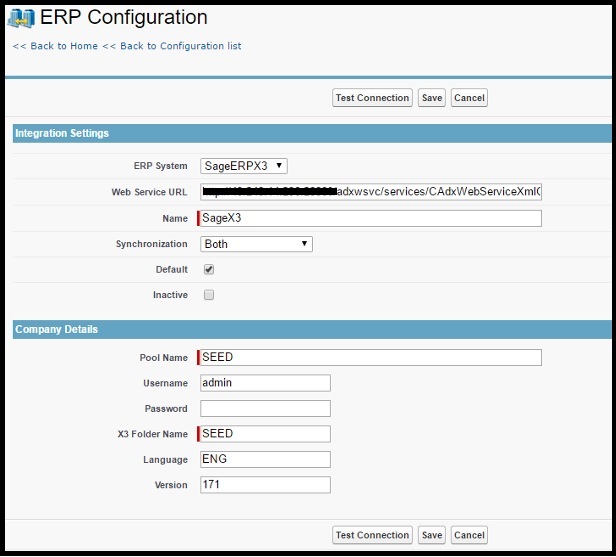This screenshot has width=616, height=557.
Task: Click the Web Service URL label
Action: click(x=149, y=192)
